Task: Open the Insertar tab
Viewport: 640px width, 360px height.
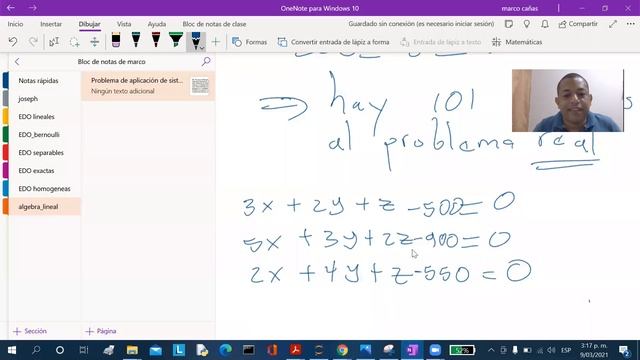Action: point(51,24)
